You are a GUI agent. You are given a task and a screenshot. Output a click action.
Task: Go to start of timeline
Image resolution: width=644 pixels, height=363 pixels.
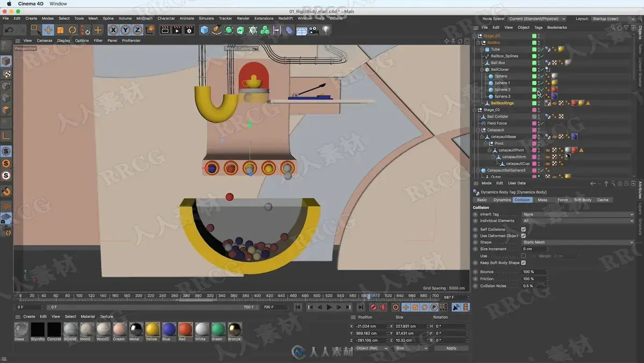point(298,307)
